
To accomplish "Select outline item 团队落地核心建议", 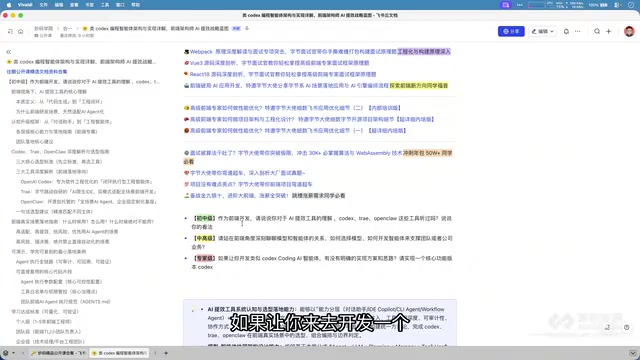I will pos(35,142).
